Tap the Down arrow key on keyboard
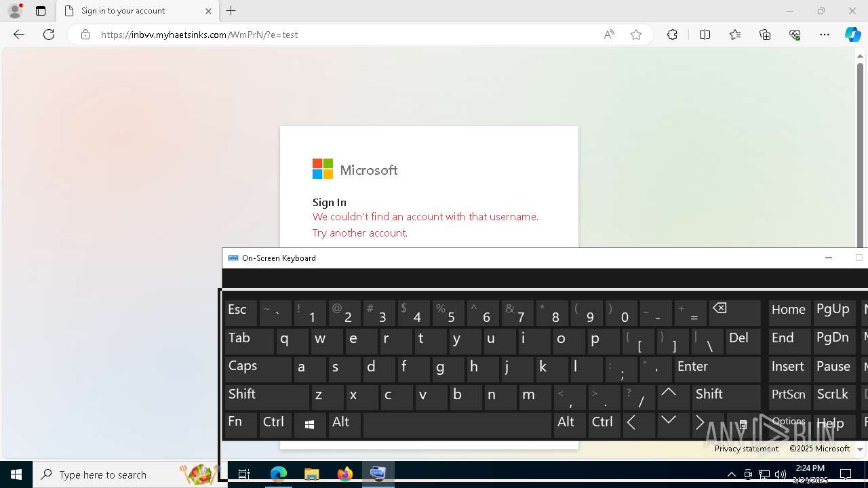The image size is (868, 488). click(x=673, y=425)
